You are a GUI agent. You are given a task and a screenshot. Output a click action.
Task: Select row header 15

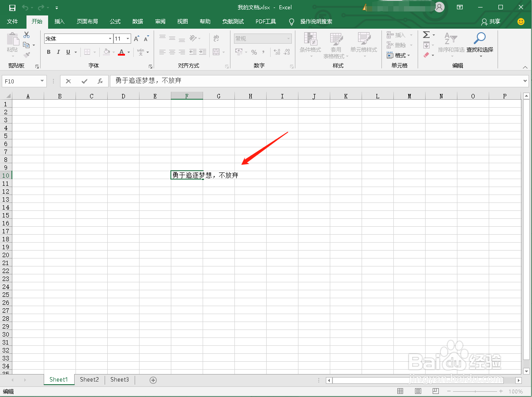tap(6, 215)
